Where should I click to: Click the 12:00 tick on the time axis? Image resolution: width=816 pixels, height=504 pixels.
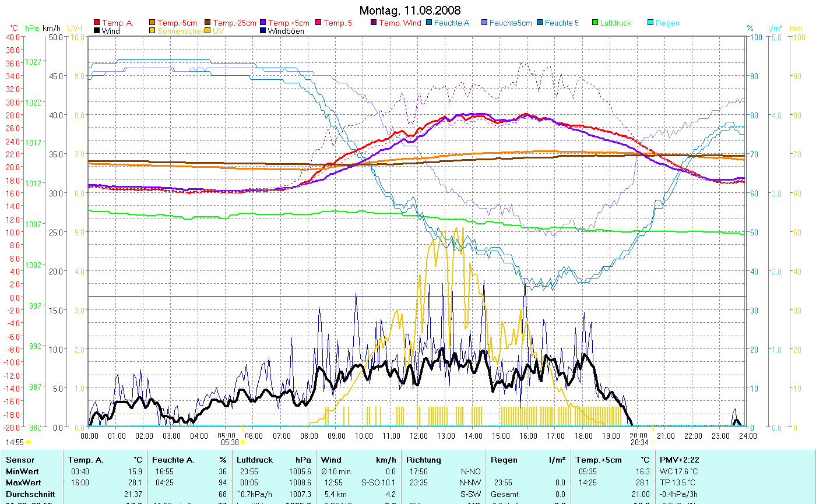coord(418,435)
